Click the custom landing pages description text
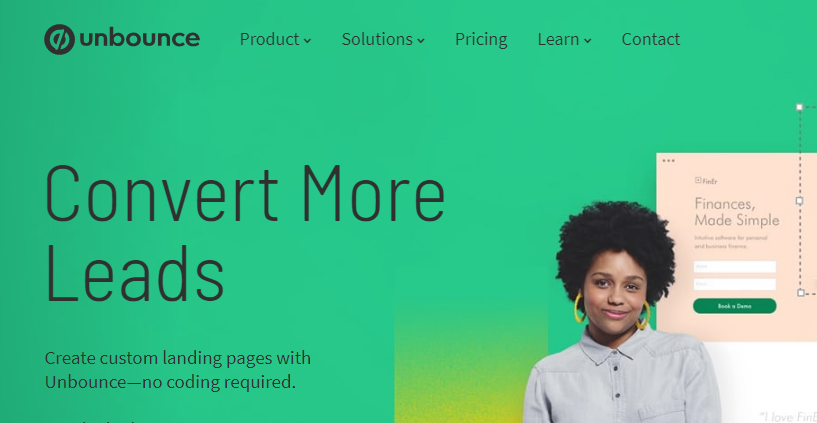 point(178,370)
